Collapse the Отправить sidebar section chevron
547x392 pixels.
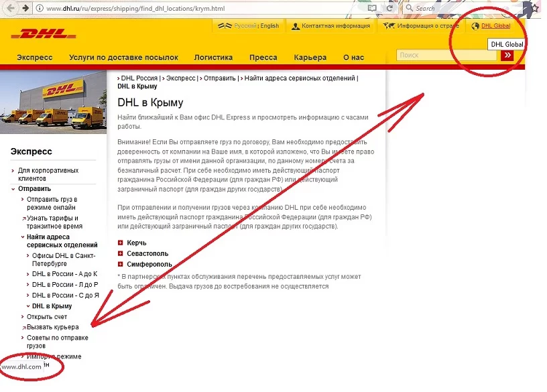coord(13,189)
